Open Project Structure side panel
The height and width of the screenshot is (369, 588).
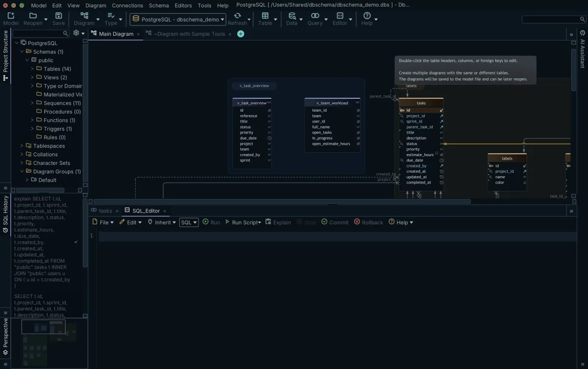tap(6, 55)
